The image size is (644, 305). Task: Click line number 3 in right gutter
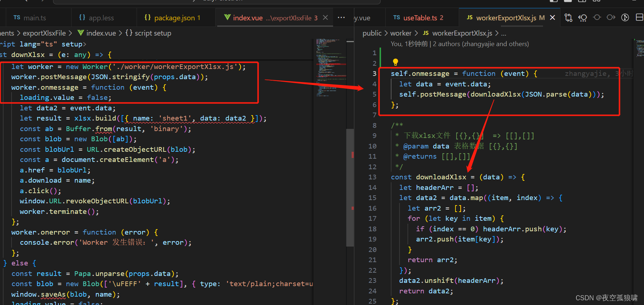pyautogui.click(x=374, y=74)
